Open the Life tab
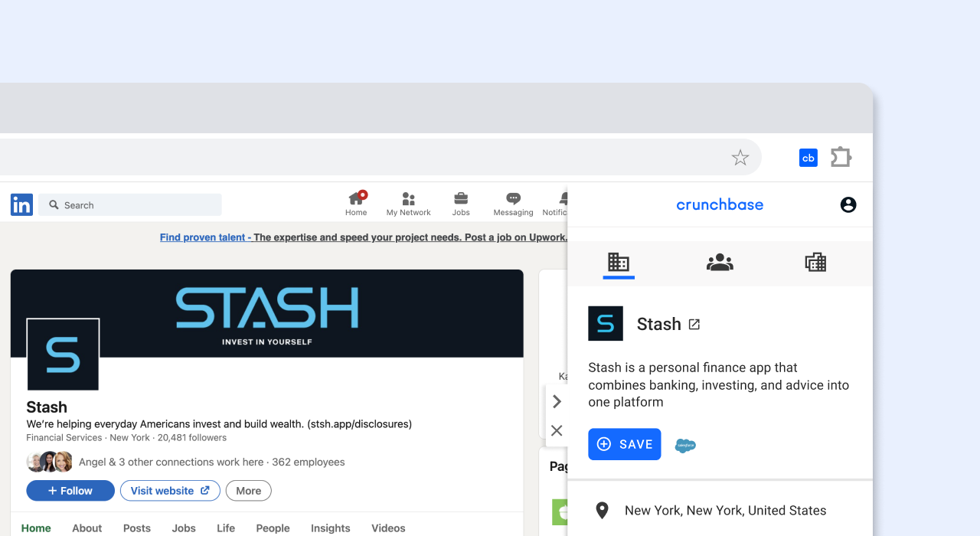980x536 pixels. click(x=226, y=528)
